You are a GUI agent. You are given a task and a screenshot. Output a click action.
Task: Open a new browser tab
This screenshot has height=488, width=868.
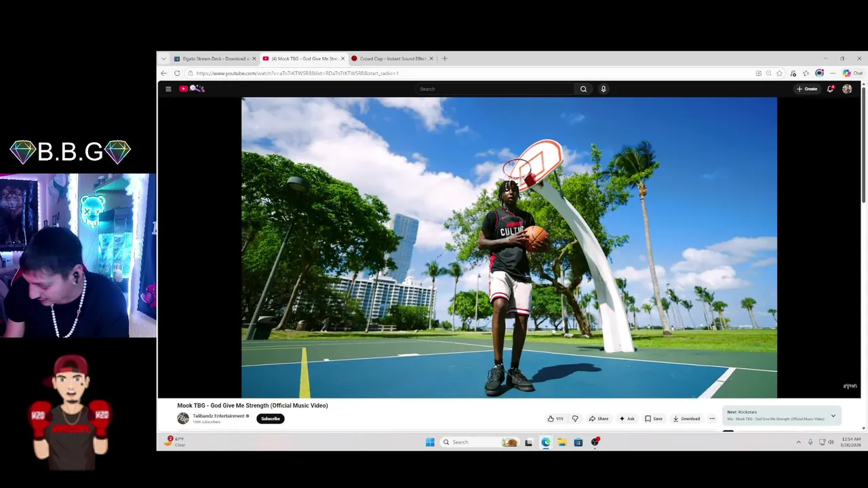(445, 58)
